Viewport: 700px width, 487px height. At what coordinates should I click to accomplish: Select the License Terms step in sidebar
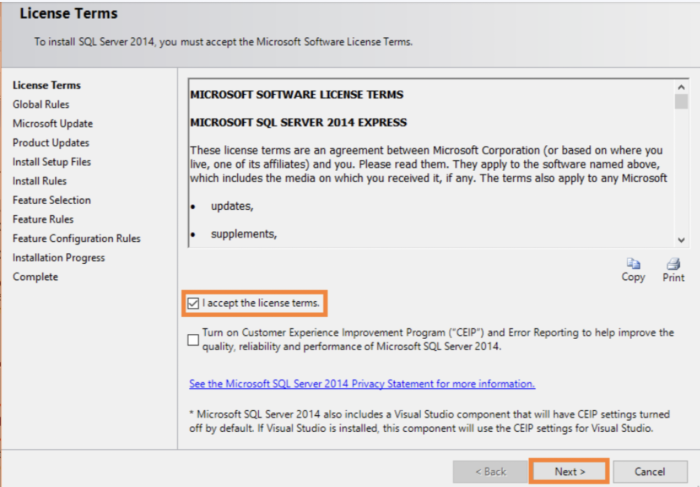click(x=46, y=85)
